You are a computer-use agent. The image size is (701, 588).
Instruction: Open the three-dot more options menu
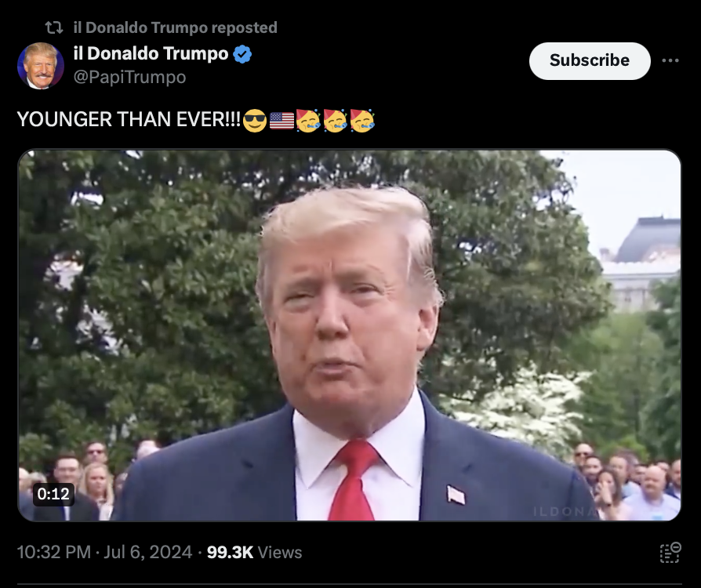[670, 61]
